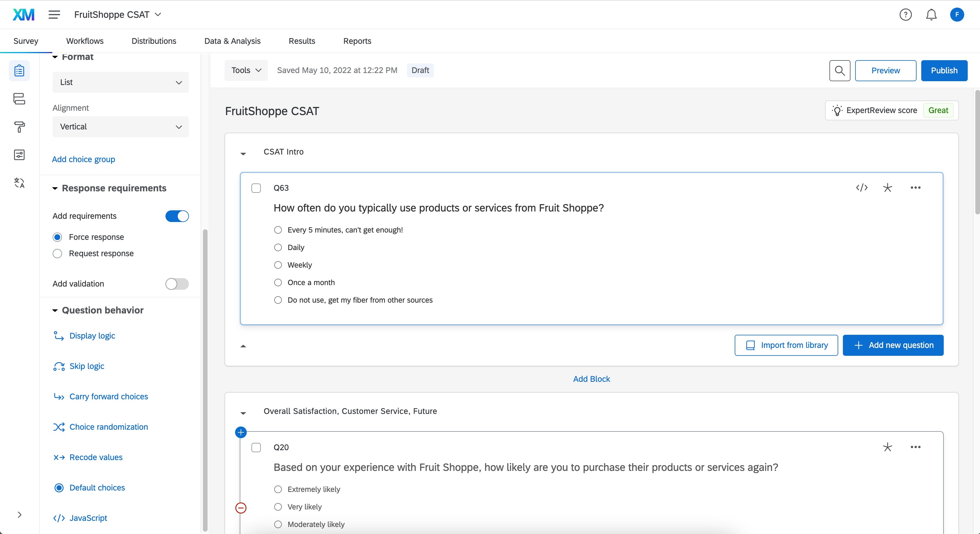Click the ExpertReview lightbulb icon
980x534 pixels.
pos(837,110)
